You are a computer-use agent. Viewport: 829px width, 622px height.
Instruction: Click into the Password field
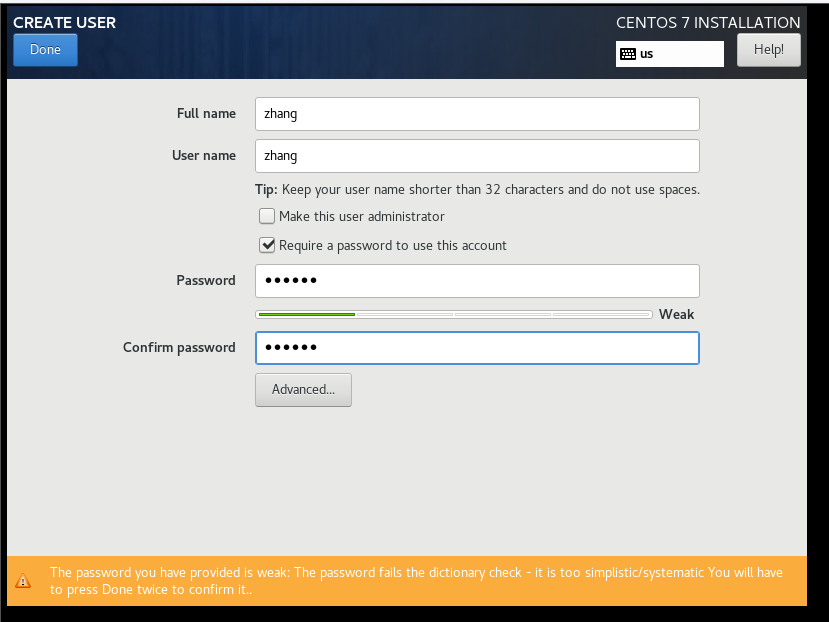click(477, 281)
